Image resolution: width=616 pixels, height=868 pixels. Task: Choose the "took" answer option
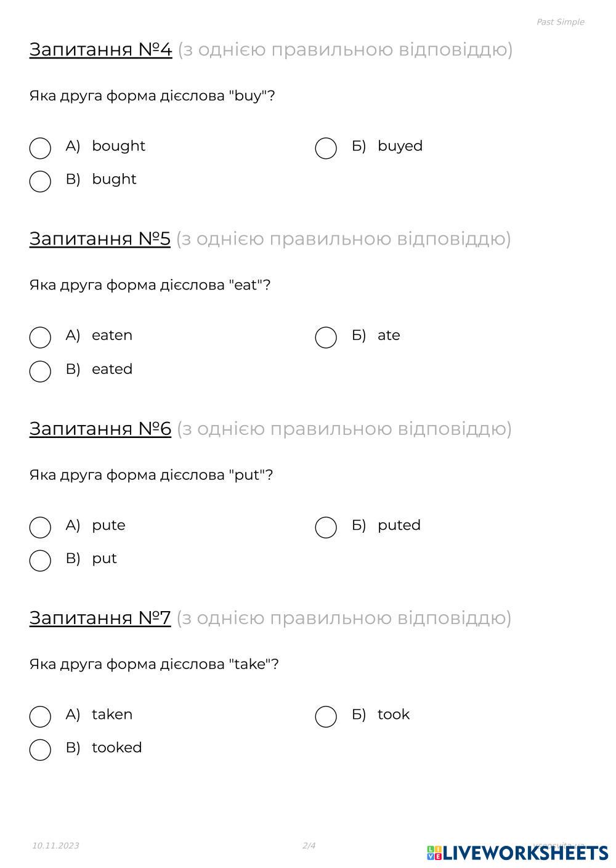(326, 716)
